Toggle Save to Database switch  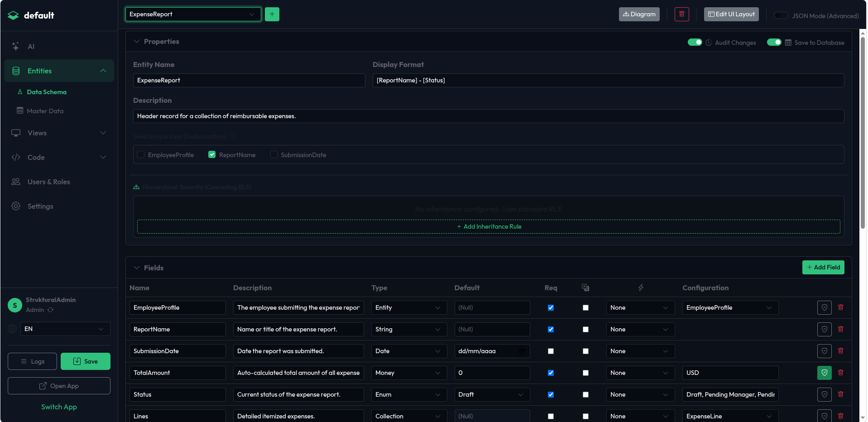tap(774, 42)
